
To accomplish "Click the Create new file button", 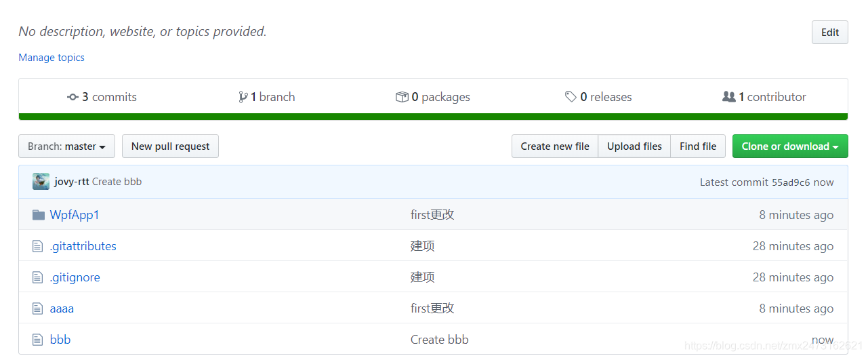I will pos(555,146).
